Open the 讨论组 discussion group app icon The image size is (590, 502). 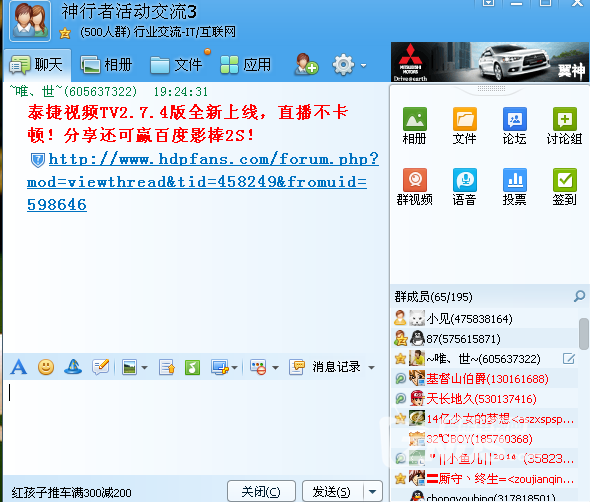(x=564, y=126)
